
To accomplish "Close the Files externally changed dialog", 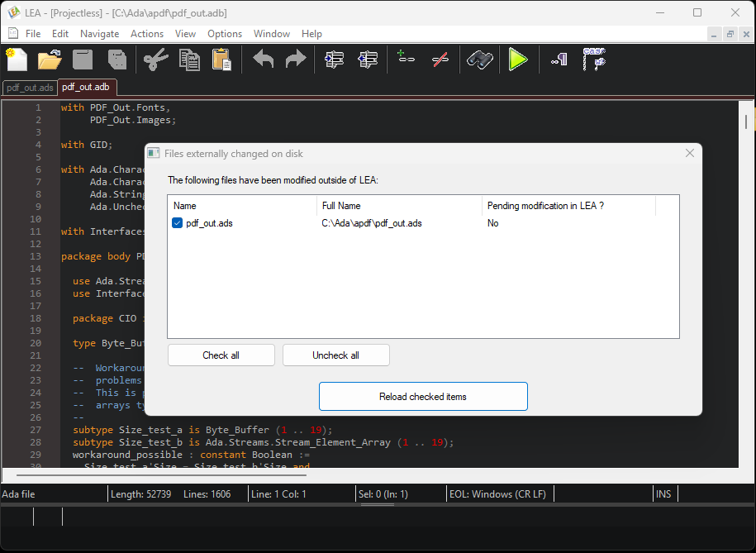I will tap(690, 153).
